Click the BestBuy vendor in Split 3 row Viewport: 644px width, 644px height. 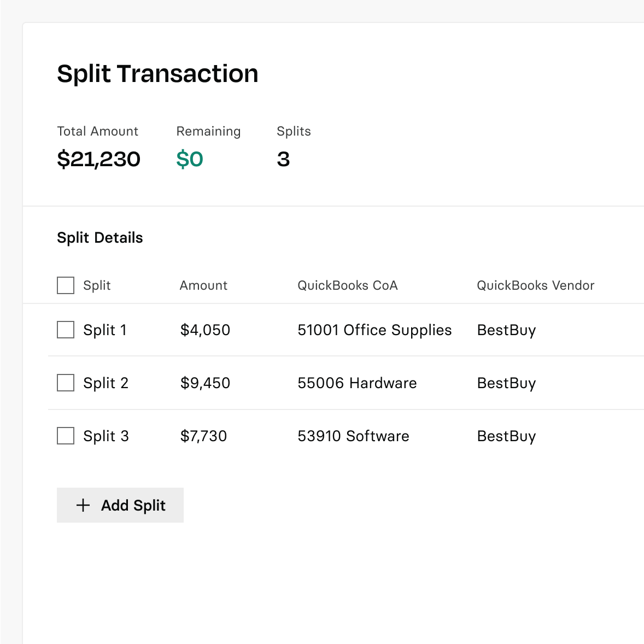506,436
